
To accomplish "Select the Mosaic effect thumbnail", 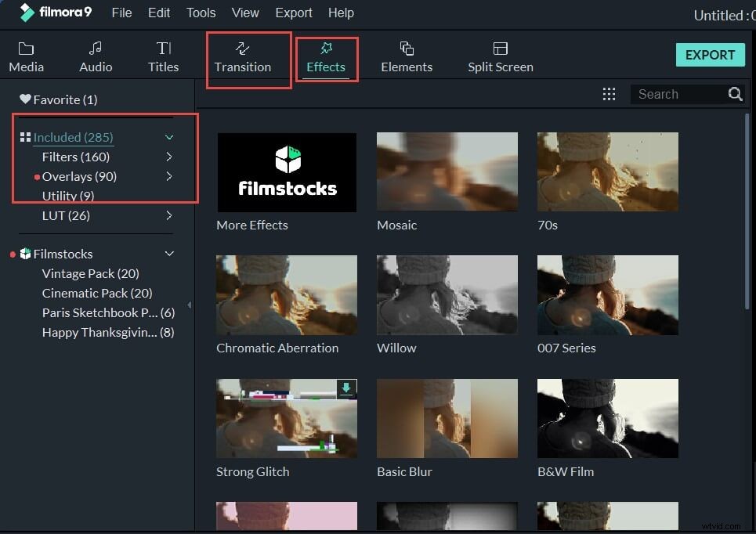I will 447,172.
